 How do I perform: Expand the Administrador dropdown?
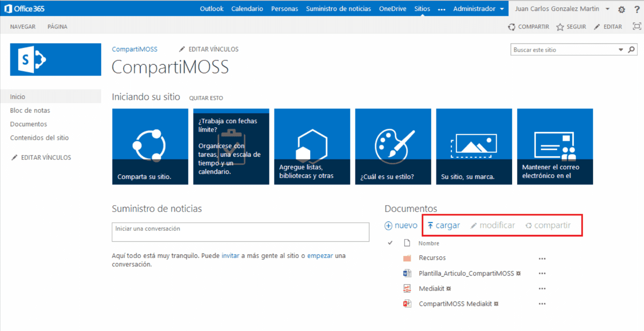[x=478, y=9]
